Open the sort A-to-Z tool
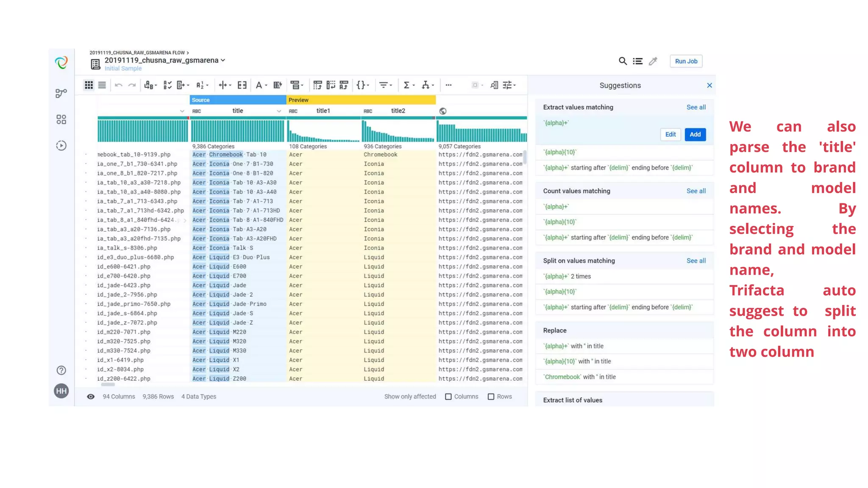Image resolution: width=868 pixels, height=488 pixels. 202,85
